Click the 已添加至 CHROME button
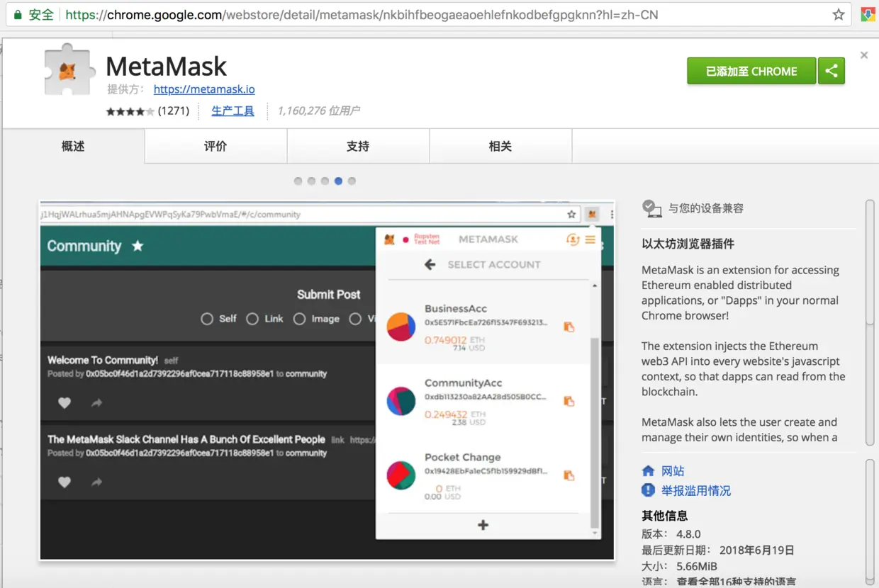Viewport: 879px width, 588px height. coord(751,71)
